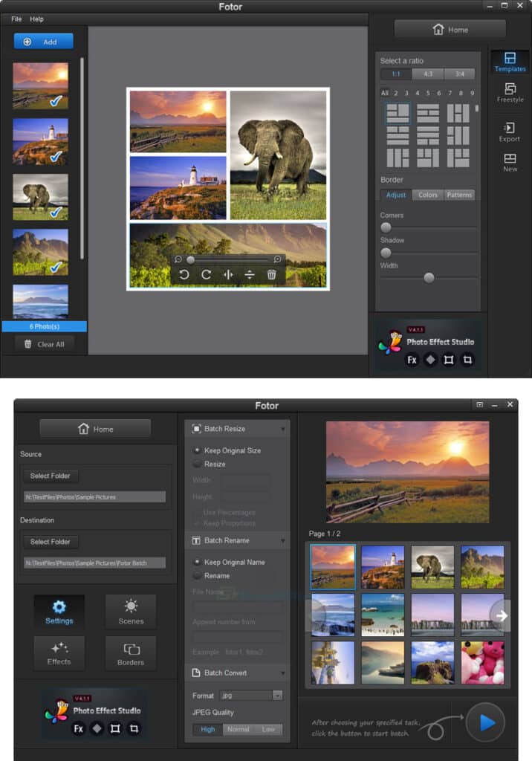Click Home button in collage window
Screen dimensions: 532x761
click(450, 30)
